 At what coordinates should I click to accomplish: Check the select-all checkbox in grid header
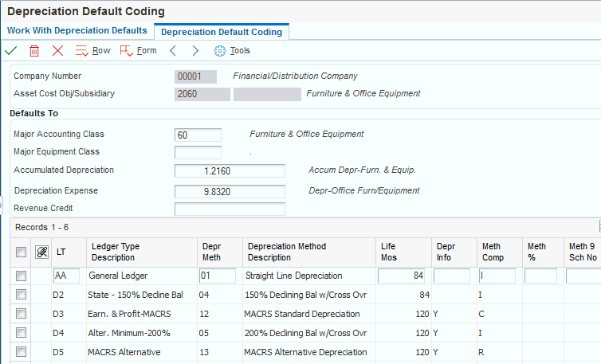[x=22, y=252]
